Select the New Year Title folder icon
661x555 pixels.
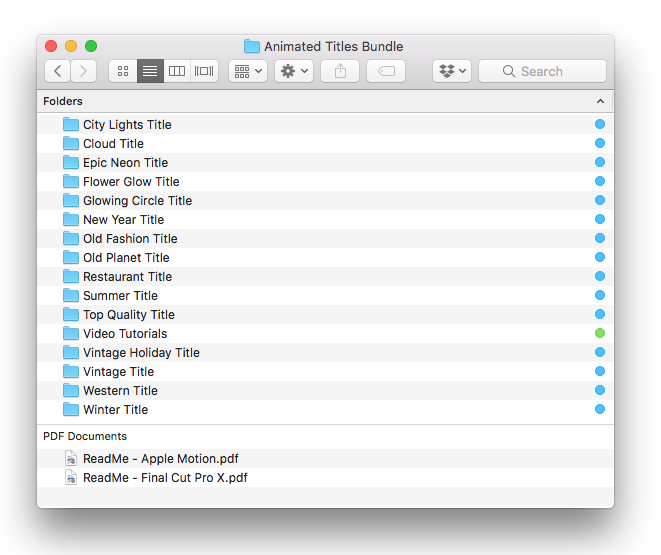(x=71, y=219)
